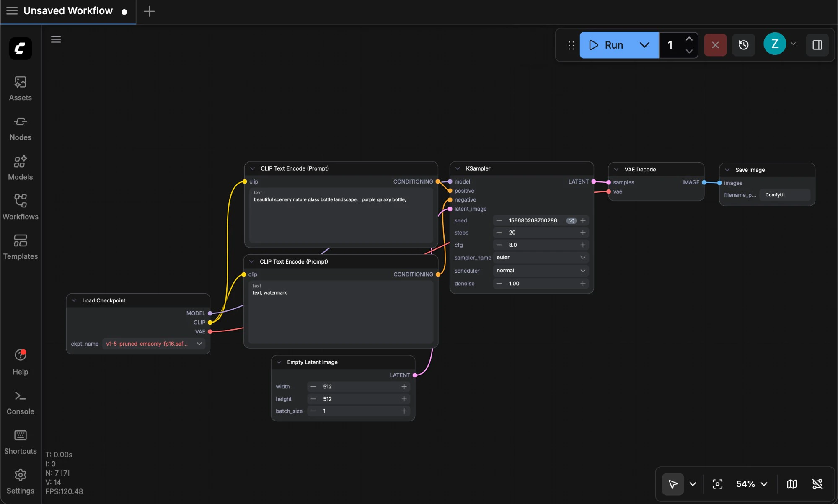Open the Templates panel in the sidebar
Viewport: 838px width, 504px height.
click(20, 246)
